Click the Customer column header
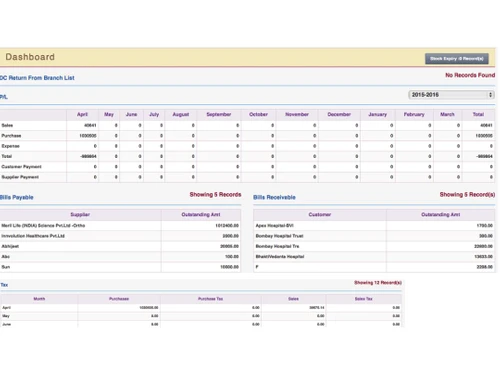Viewport: 500px width, 375px height. [320, 215]
